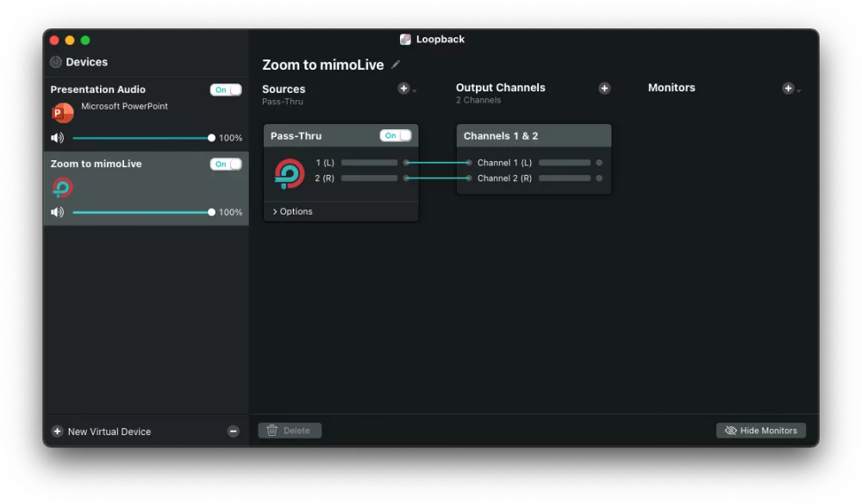The width and height of the screenshot is (862, 504).
Task: Select the Presentation Audio device in sidebar
Action: (x=146, y=114)
